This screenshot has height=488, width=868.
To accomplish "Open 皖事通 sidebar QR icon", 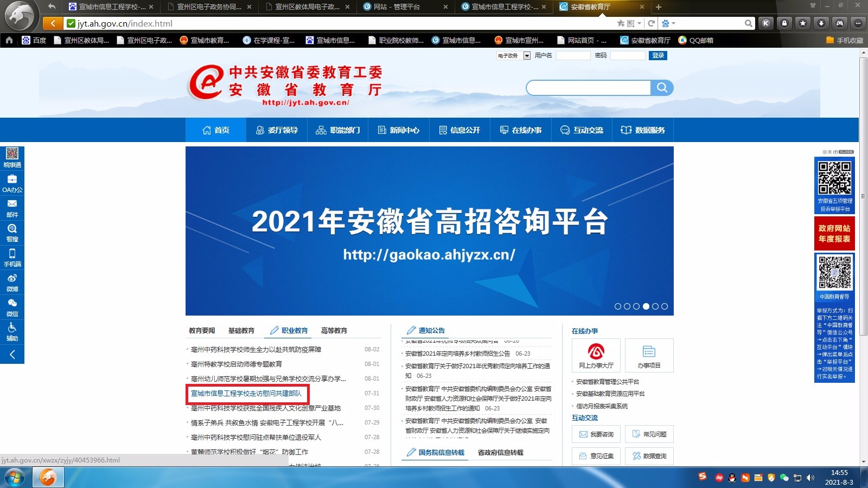I will pos(12,157).
